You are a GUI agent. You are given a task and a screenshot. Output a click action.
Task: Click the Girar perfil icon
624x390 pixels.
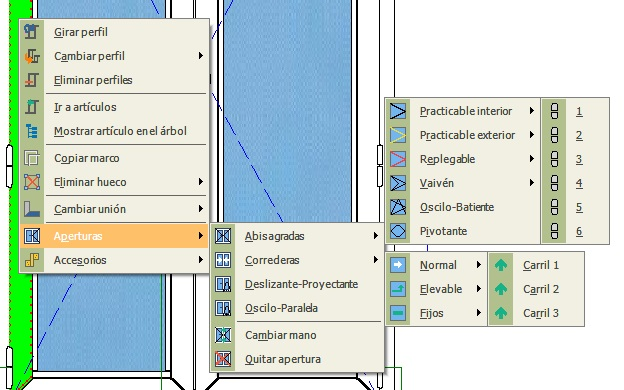[x=32, y=32]
